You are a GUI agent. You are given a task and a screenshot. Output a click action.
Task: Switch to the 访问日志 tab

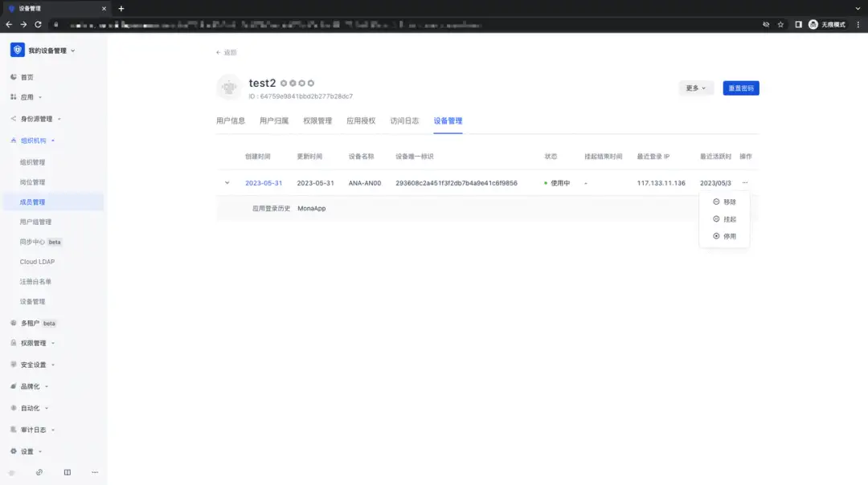point(404,120)
